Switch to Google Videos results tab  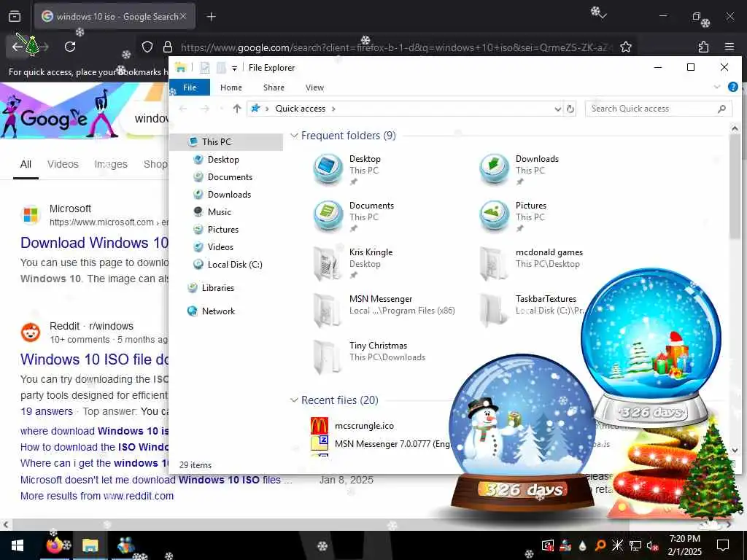(x=63, y=164)
